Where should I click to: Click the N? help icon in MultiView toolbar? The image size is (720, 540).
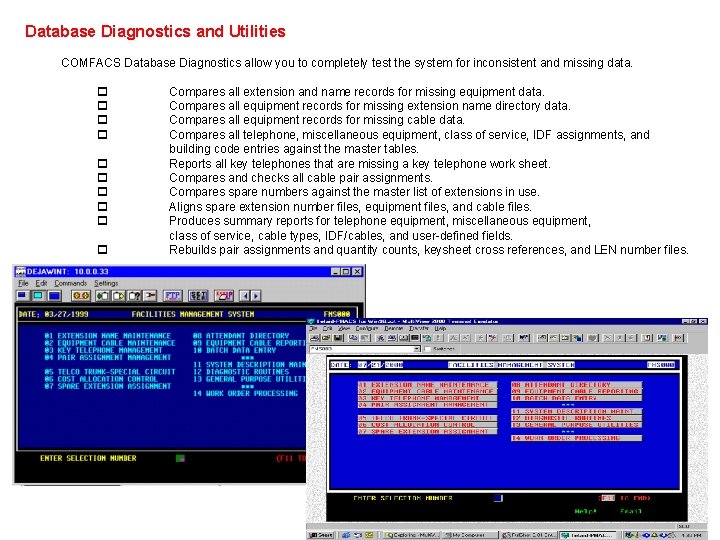tap(523, 338)
